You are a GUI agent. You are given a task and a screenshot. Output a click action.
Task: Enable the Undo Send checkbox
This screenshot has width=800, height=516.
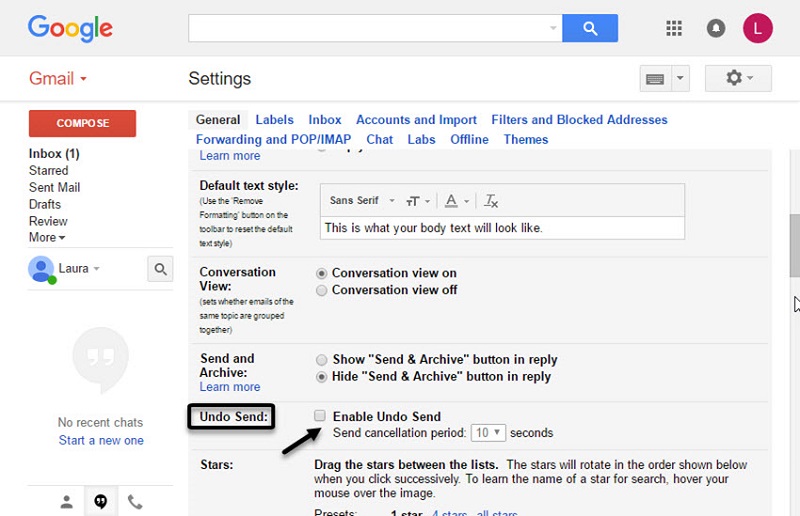pyautogui.click(x=320, y=415)
